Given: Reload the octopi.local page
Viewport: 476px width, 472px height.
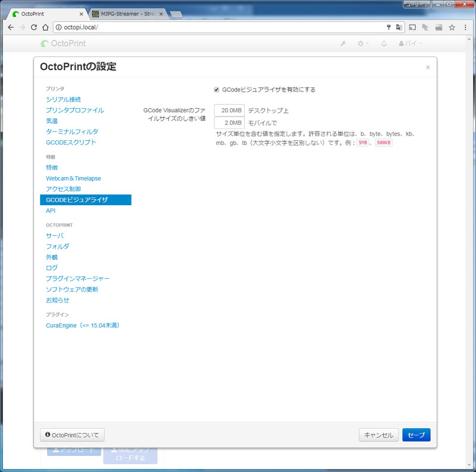Looking at the screenshot, I should (34, 27).
